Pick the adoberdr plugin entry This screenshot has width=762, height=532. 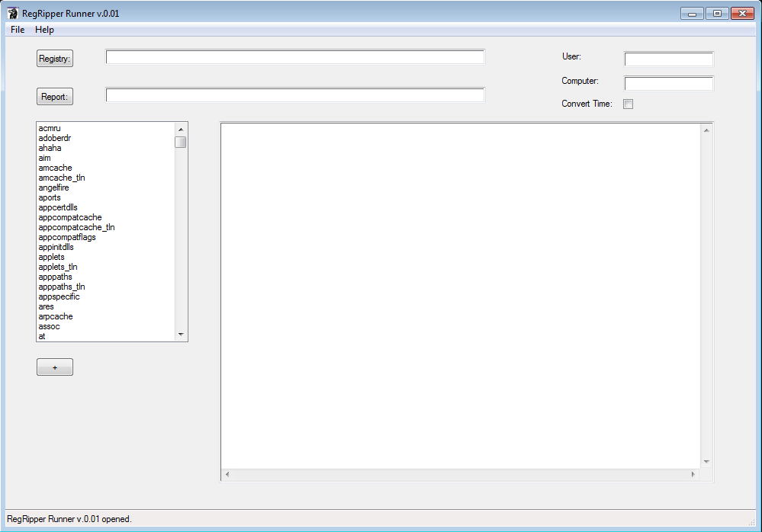tap(54, 138)
